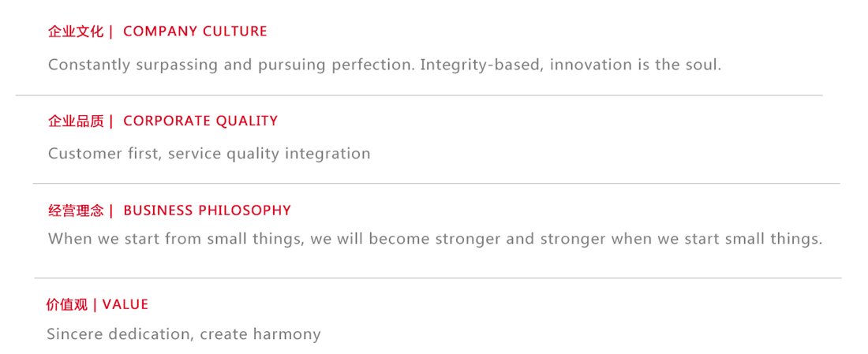Screen dimensions: 868x354
Task: Select the BUSINESS PHILOSOPHY heading
Action: coord(207,211)
